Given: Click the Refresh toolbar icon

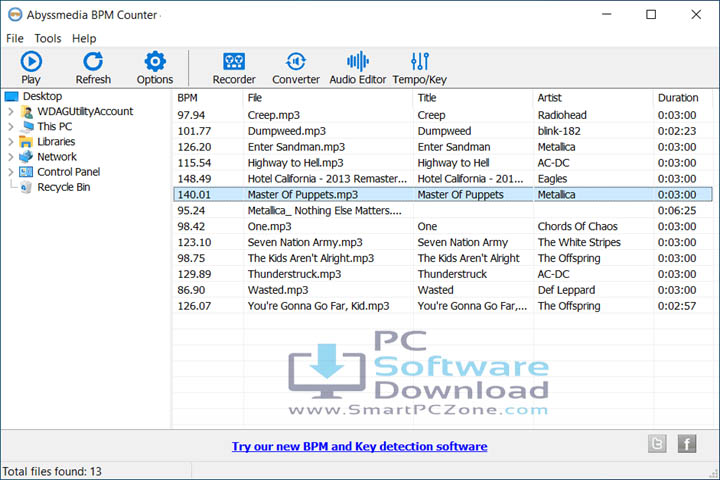Looking at the screenshot, I should (x=93, y=61).
